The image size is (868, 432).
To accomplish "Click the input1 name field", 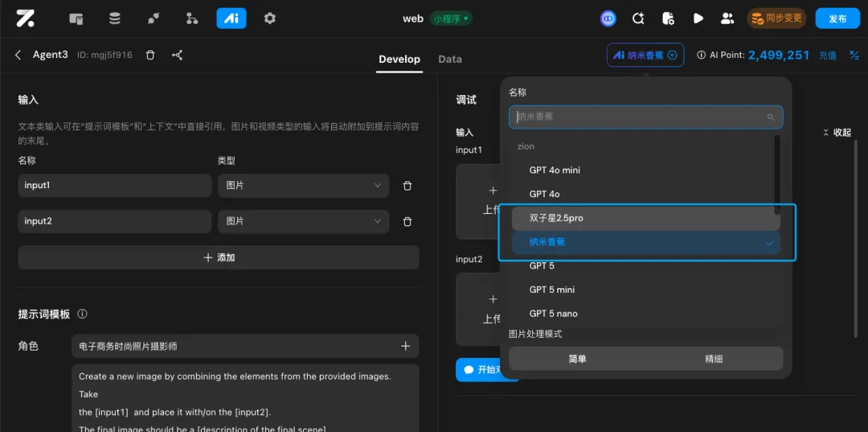I will [115, 186].
